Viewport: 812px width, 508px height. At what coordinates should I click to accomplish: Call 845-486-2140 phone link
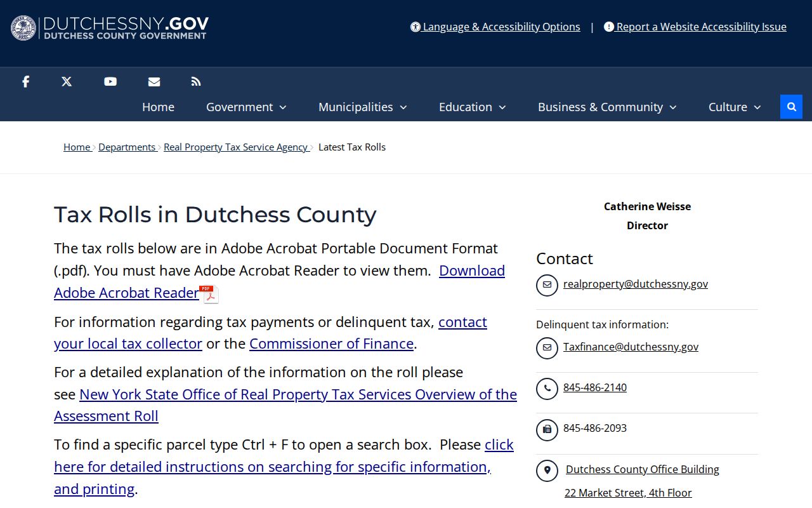point(595,387)
